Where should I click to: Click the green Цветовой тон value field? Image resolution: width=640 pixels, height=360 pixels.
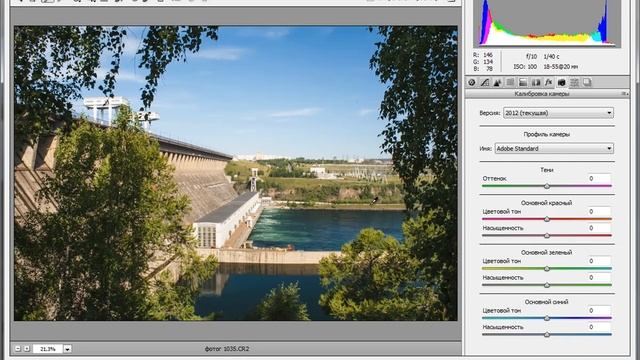599,261
